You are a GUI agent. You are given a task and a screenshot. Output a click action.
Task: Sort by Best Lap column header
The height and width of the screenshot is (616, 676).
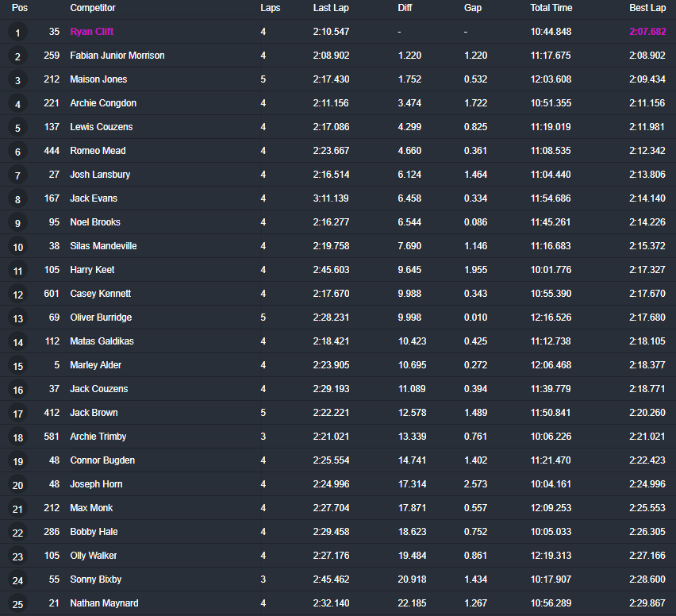647,8
